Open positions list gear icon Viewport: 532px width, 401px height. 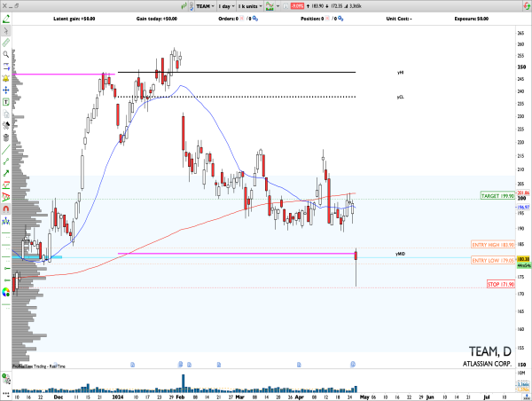point(340,19)
